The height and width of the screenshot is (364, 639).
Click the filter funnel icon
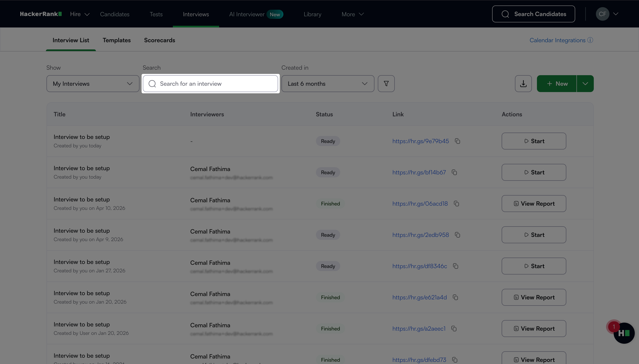click(x=386, y=83)
